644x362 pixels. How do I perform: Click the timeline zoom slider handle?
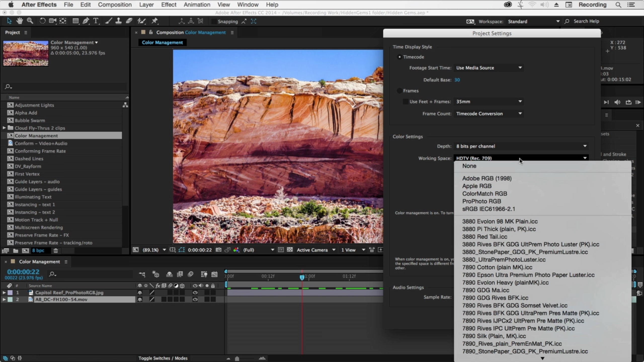click(237, 358)
